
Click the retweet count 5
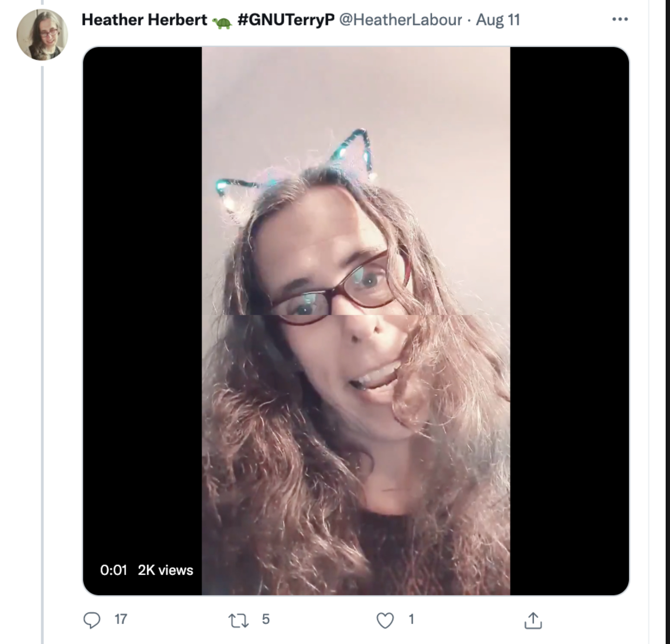coord(266,619)
